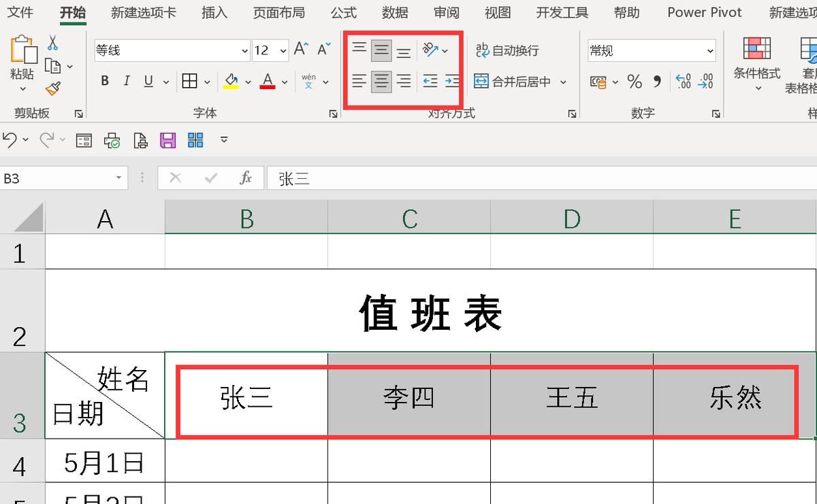Click the print preview icon in quick access toolbar
Screen dimensions: 817x504
click(140, 139)
